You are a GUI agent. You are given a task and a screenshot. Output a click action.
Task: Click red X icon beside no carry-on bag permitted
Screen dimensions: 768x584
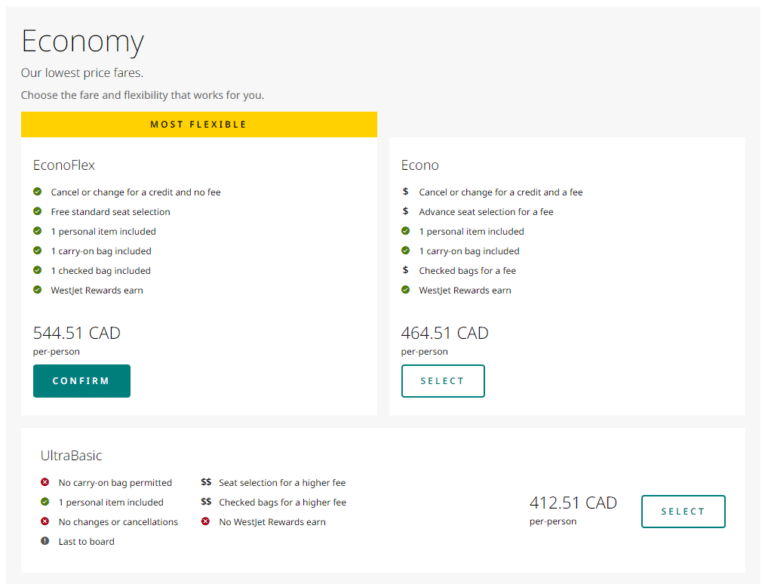(45, 482)
